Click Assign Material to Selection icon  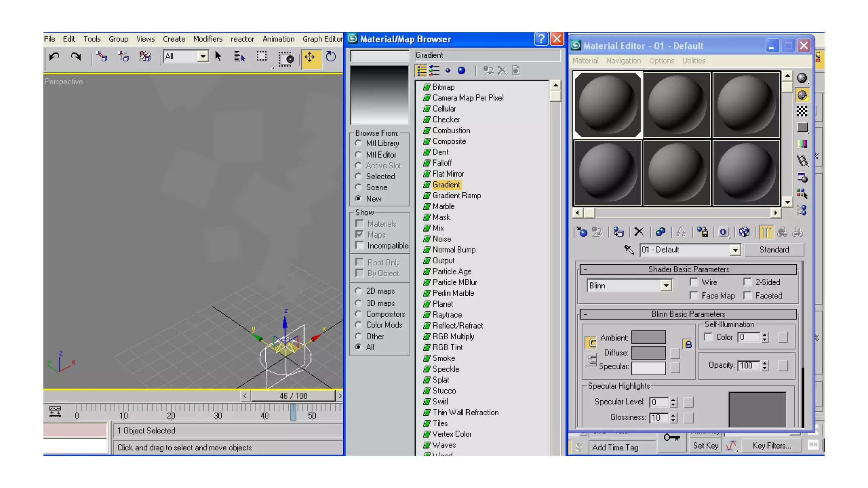click(x=618, y=232)
